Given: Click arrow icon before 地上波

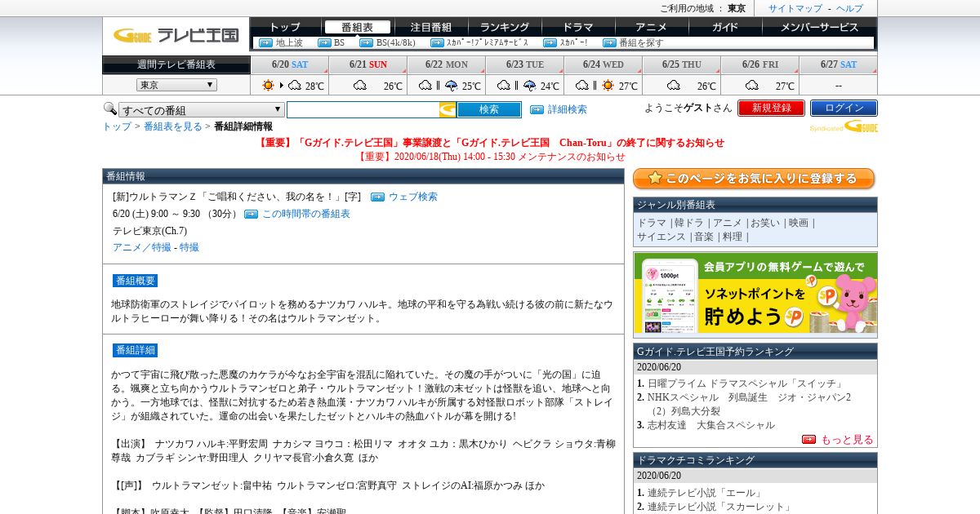Looking at the screenshot, I should point(265,42).
